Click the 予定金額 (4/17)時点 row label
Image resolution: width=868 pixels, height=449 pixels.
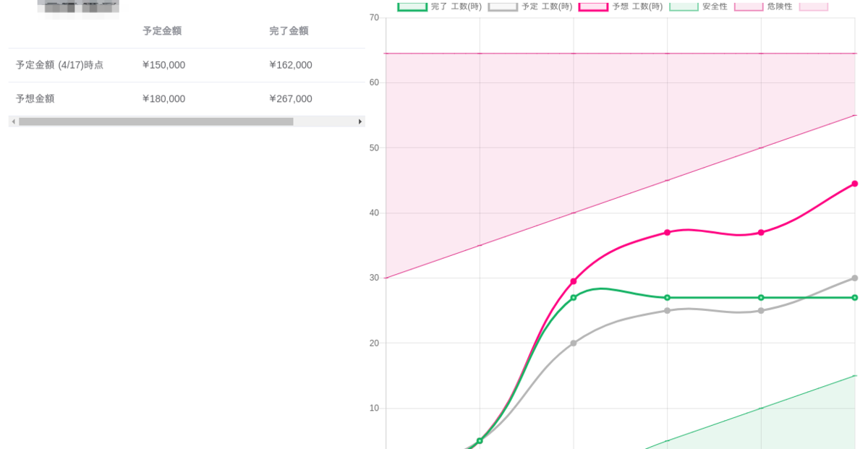59,65
